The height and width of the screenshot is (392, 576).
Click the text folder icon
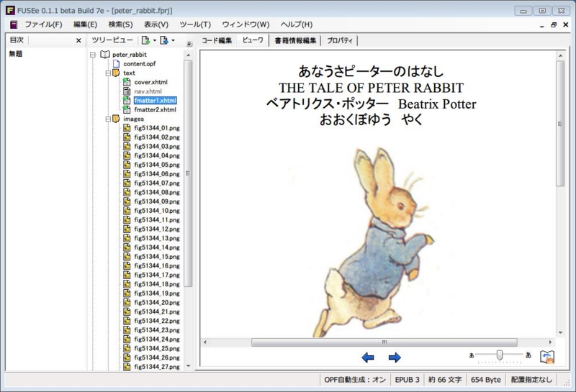pyautogui.click(x=116, y=73)
